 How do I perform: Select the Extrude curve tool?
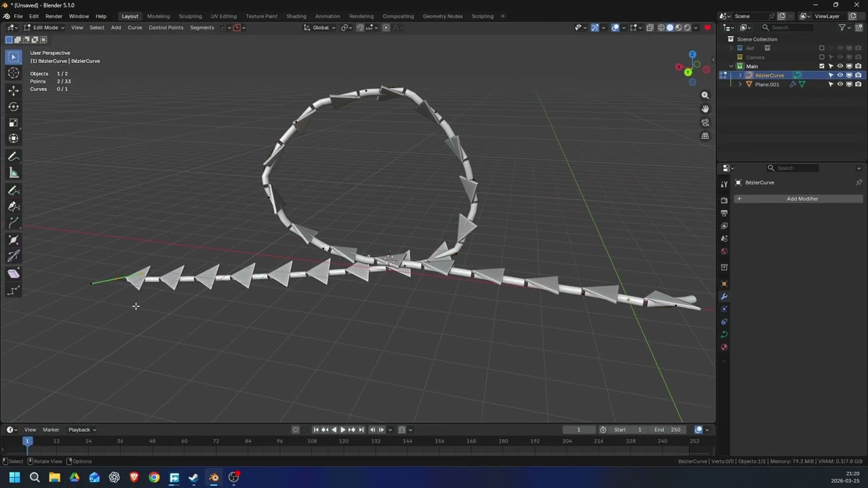pyautogui.click(x=14, y=223)
